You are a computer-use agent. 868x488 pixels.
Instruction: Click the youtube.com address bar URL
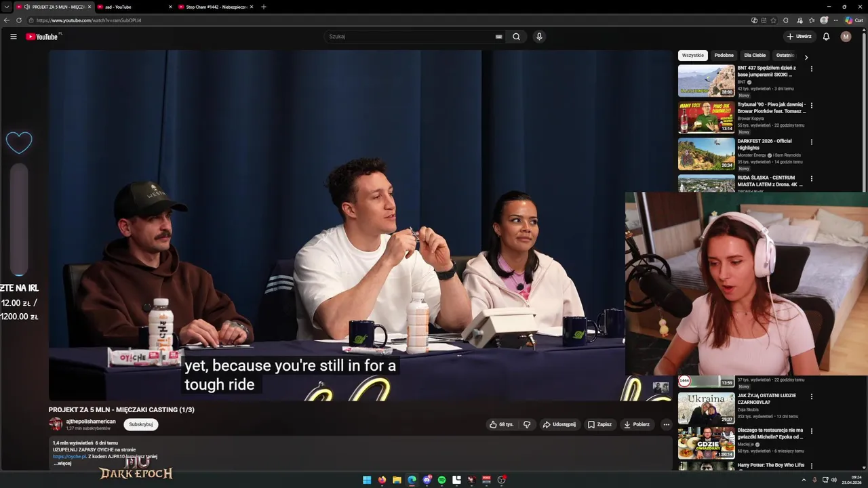click(89, 20)
